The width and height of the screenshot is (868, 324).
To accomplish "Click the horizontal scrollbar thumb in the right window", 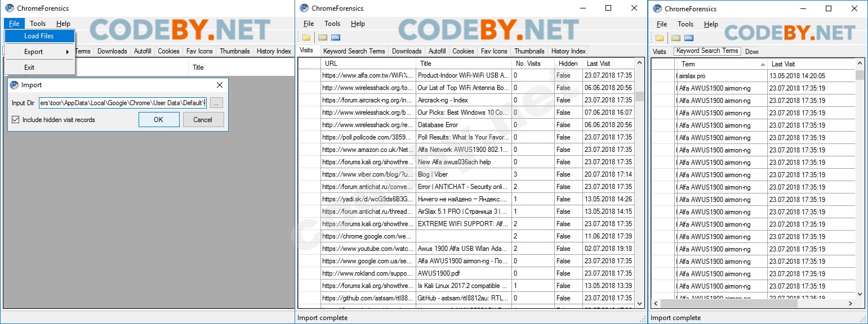I will (729, 303).
